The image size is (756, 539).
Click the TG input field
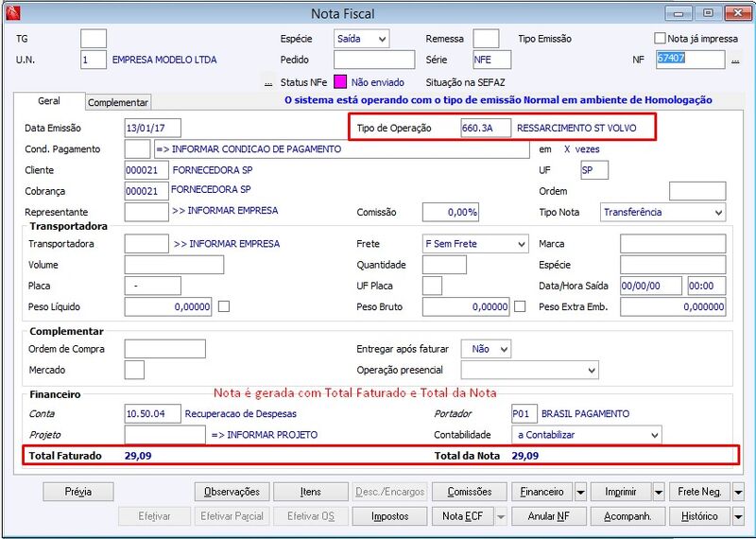tap(94, 39)
